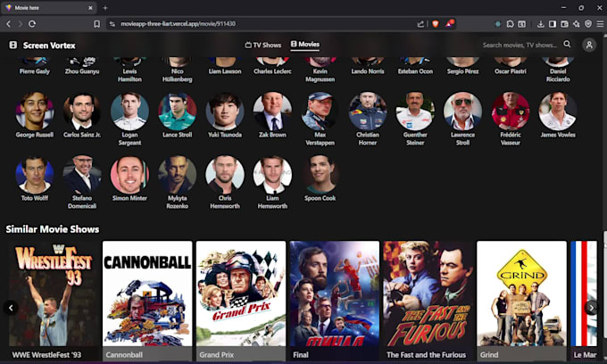Open James Vowles cast avatar
607x364 pixels.
point(558,111)
